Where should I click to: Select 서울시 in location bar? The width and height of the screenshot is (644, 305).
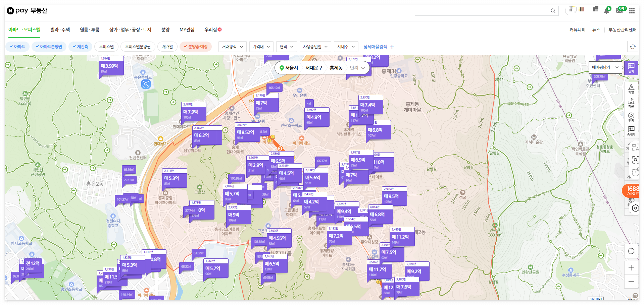click(x=291, y=68)
